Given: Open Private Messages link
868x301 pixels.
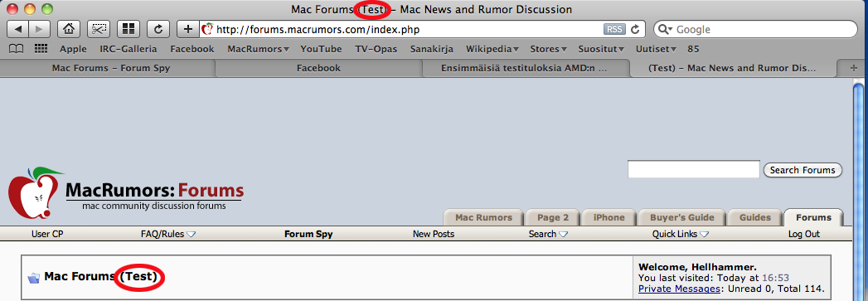Looking at the screenshot, I should (x=679, y=289).
